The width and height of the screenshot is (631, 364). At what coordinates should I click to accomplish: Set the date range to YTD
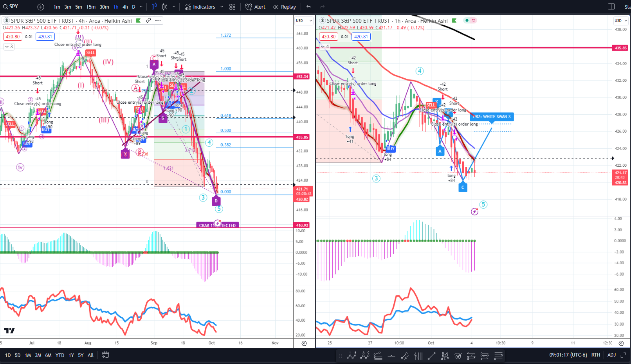[x=60, y=355]
